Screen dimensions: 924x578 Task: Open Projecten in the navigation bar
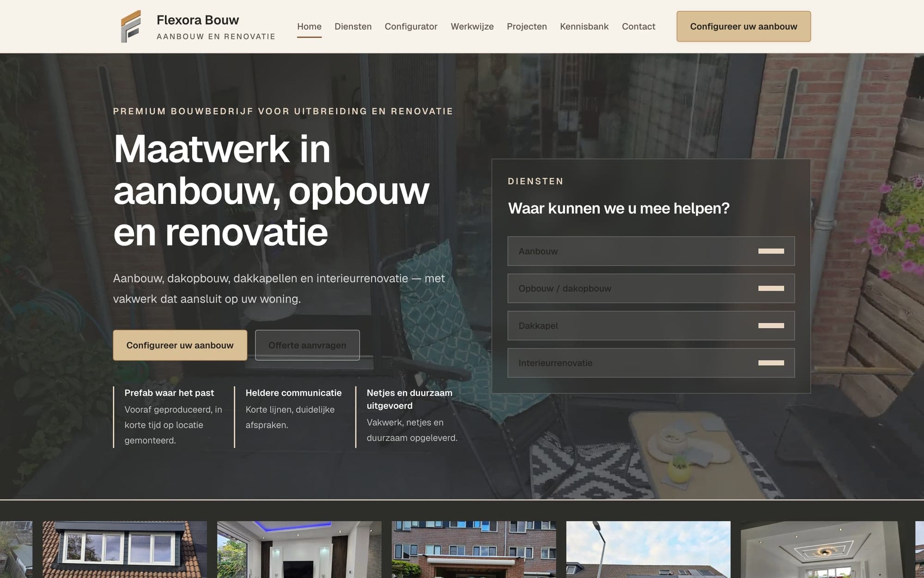tap(527, 26)
